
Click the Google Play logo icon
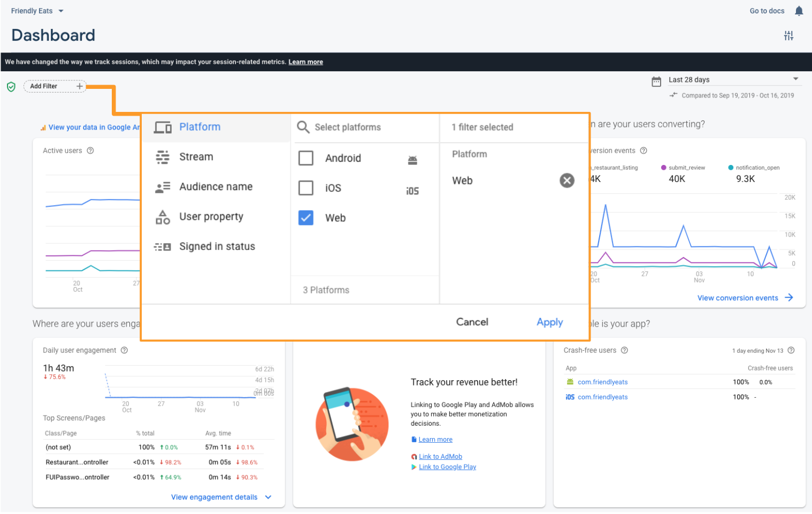pos(414,467)
